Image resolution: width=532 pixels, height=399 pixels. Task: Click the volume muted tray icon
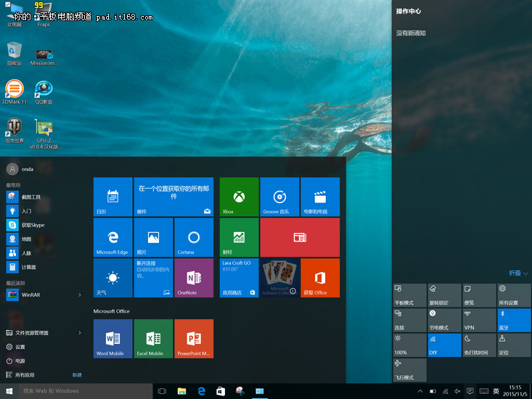pyautogui.click(x=457, y=391)
